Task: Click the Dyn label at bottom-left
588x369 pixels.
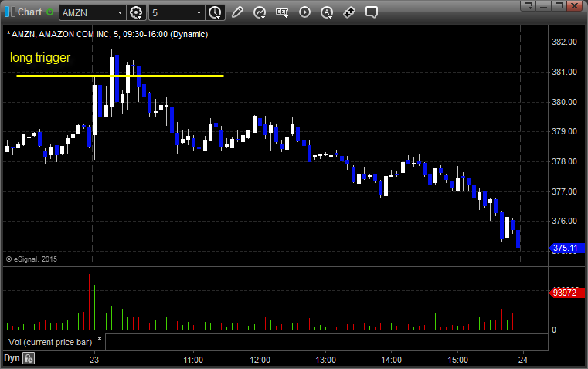Action: click(12, 358)
